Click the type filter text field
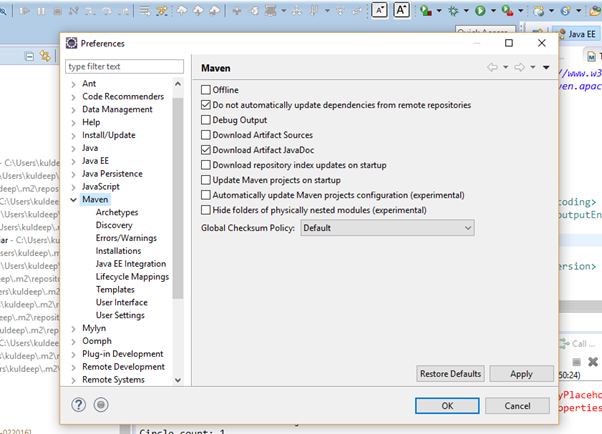The height and width of the screenshot is (434, 602). click(x=125, y=67)
